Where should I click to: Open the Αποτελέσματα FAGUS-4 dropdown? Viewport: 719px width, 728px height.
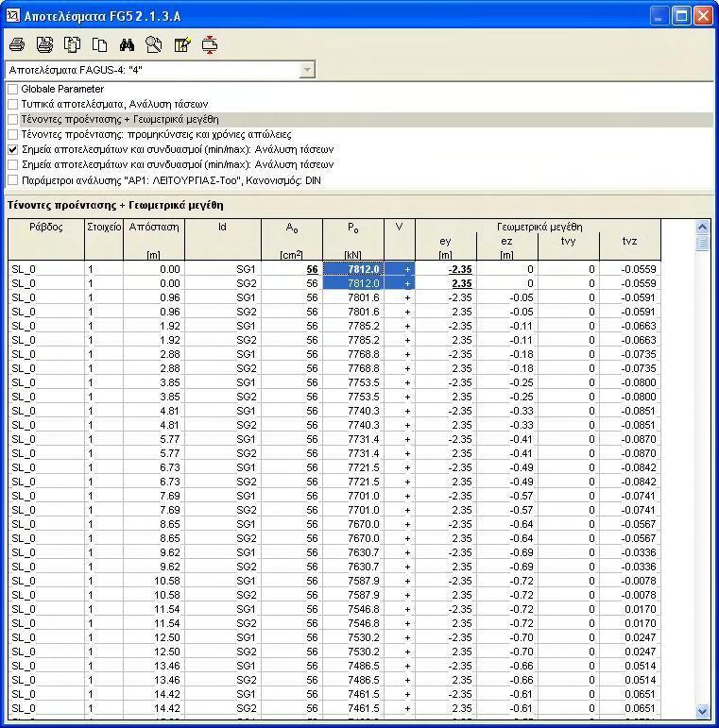306,70
